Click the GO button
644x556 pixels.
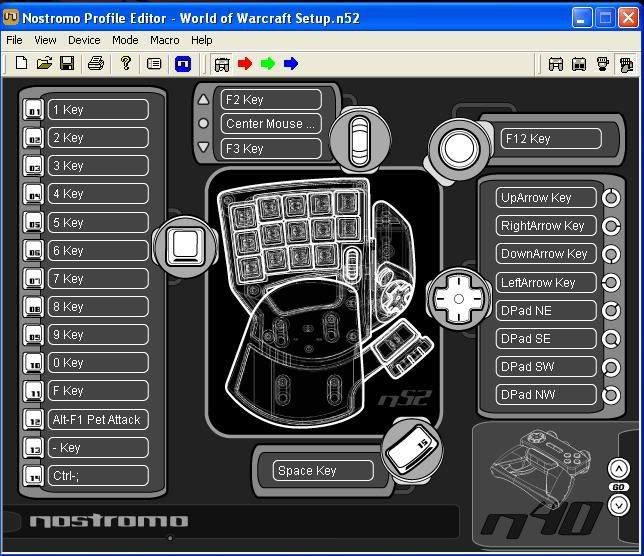click(x=619, y=487)
